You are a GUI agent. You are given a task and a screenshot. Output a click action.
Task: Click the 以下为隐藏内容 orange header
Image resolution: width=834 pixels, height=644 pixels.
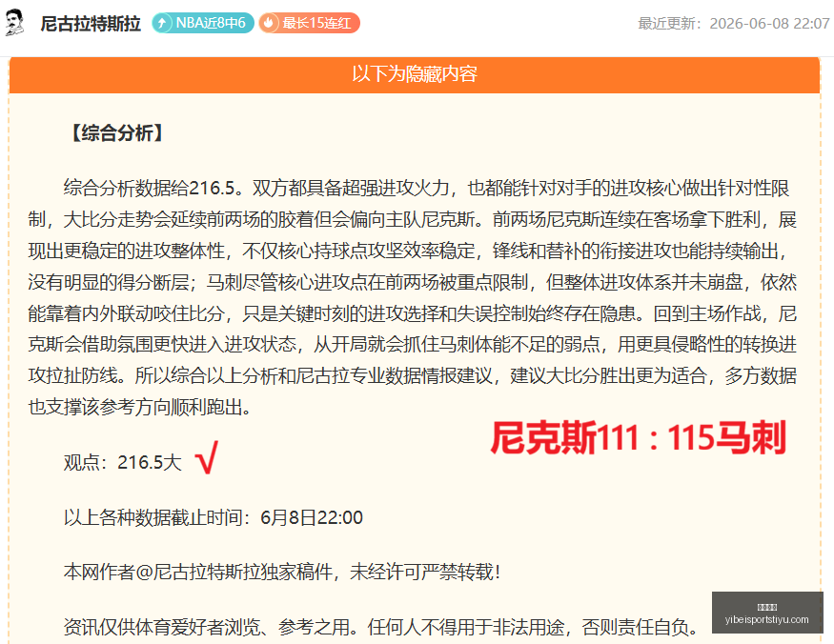click(415, 74)
